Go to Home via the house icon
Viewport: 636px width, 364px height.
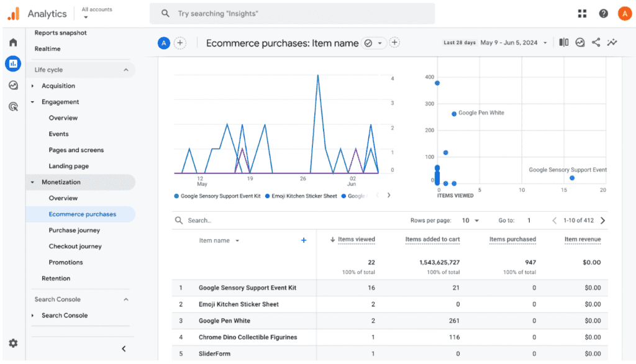pos(14,42)
